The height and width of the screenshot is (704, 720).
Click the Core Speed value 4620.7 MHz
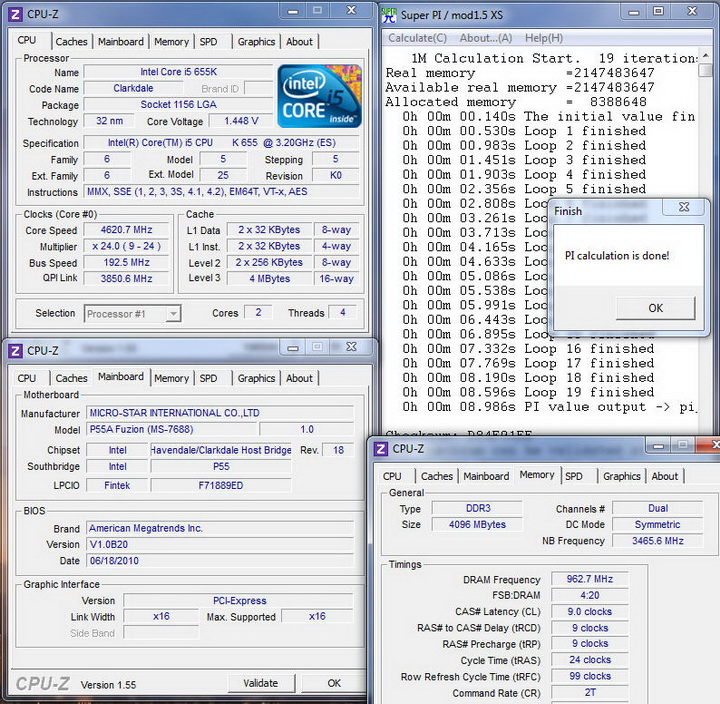[126, 230]
